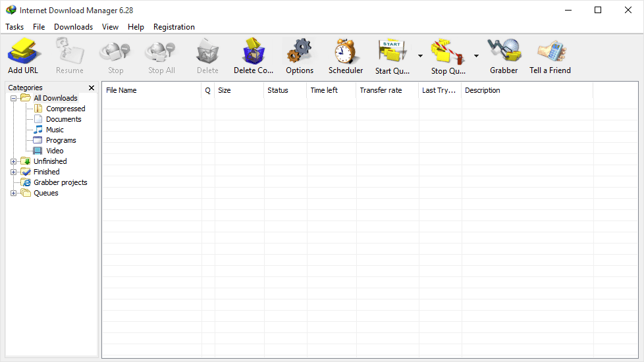
Task: Open the Downloads menu
Action: [74, 27]
